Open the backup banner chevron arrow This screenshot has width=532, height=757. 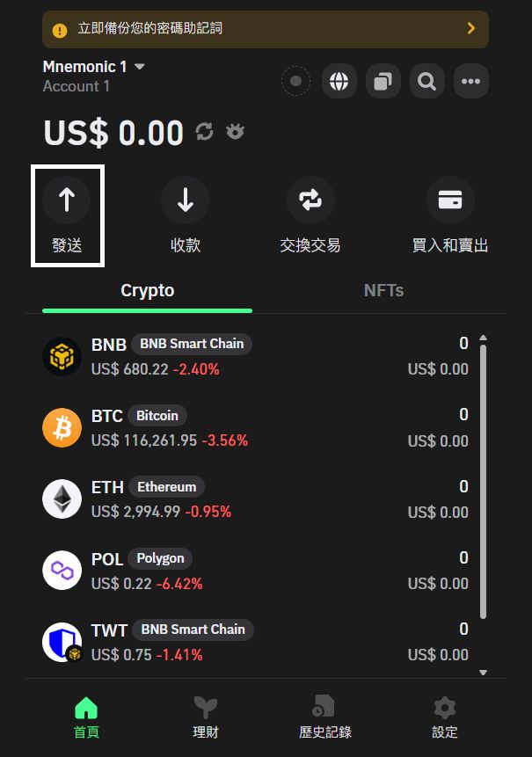471,28
